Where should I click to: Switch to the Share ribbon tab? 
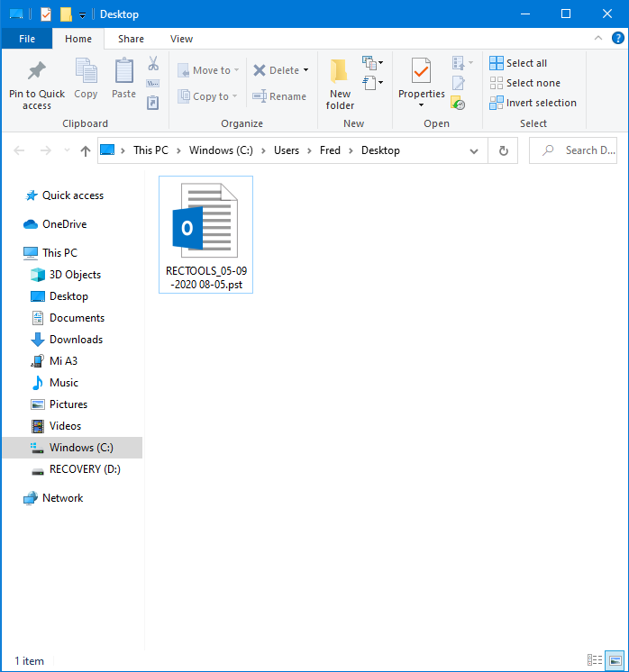coord(131,39)
